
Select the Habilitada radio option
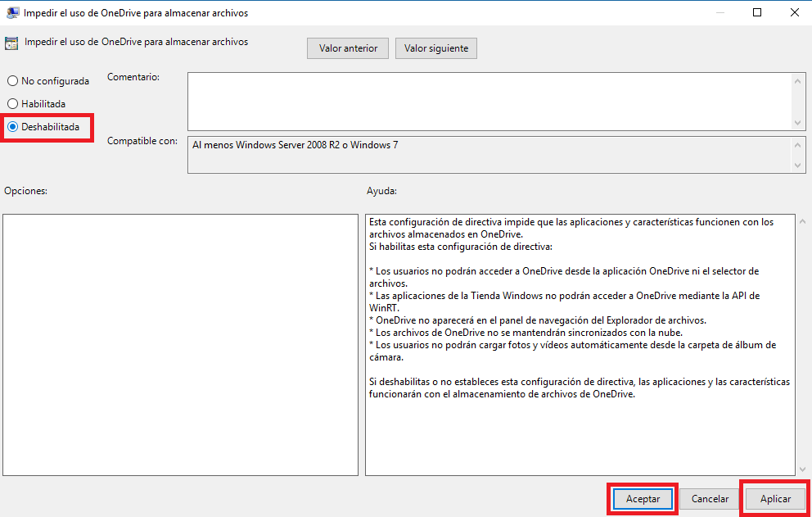pyautogui.click(x=36, y=104)
